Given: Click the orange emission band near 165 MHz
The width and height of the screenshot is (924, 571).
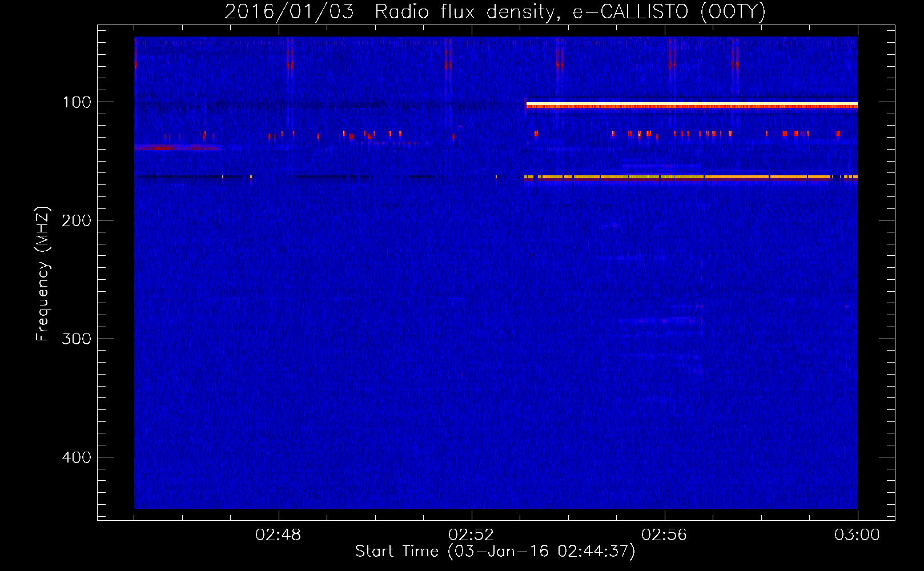Looking at the screenshot, I should click(691, 178).
